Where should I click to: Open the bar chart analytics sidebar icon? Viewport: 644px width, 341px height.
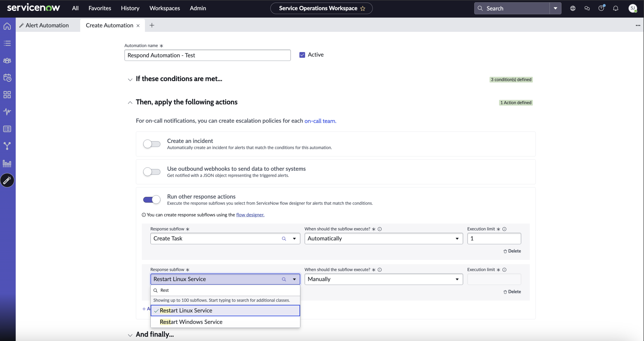tap(7, 163)
